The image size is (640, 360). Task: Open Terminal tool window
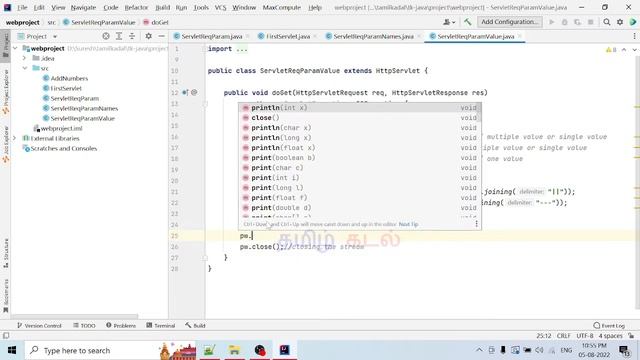pyautogui.click(x=161, y=325)
